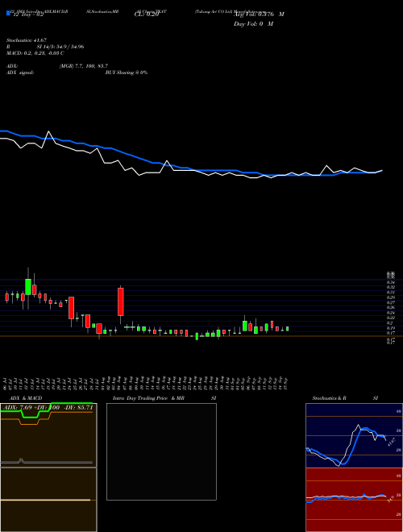Click the 'Stochastics & R' panel title

pyautogui.click(x=329, y=398)
